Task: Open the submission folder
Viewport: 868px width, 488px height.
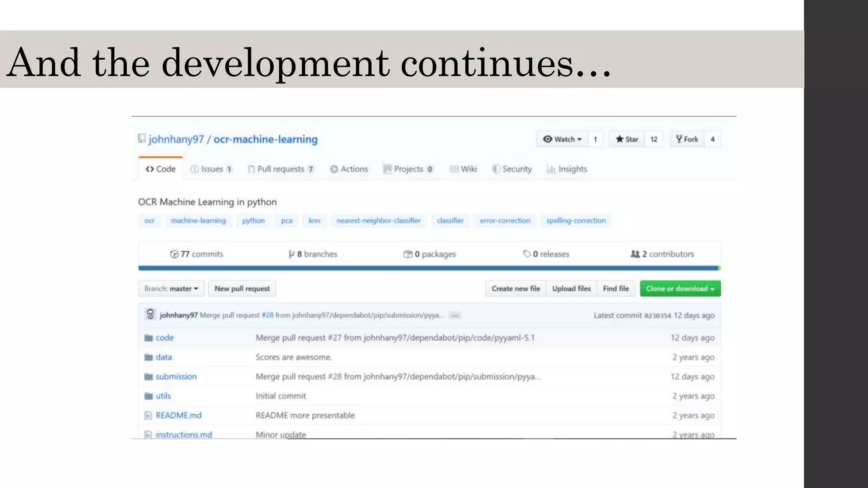Action: click(x=176, y=377)
